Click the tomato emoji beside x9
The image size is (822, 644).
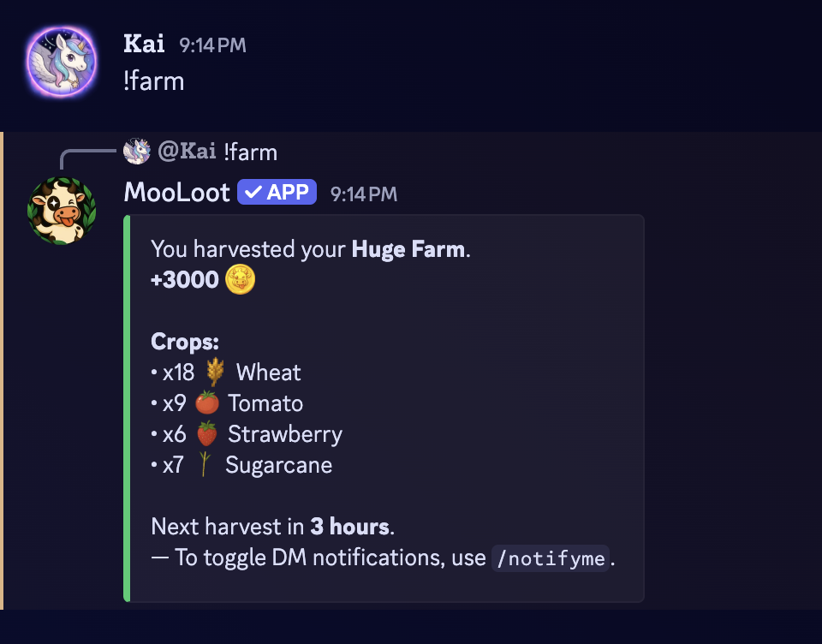(205, 402)
